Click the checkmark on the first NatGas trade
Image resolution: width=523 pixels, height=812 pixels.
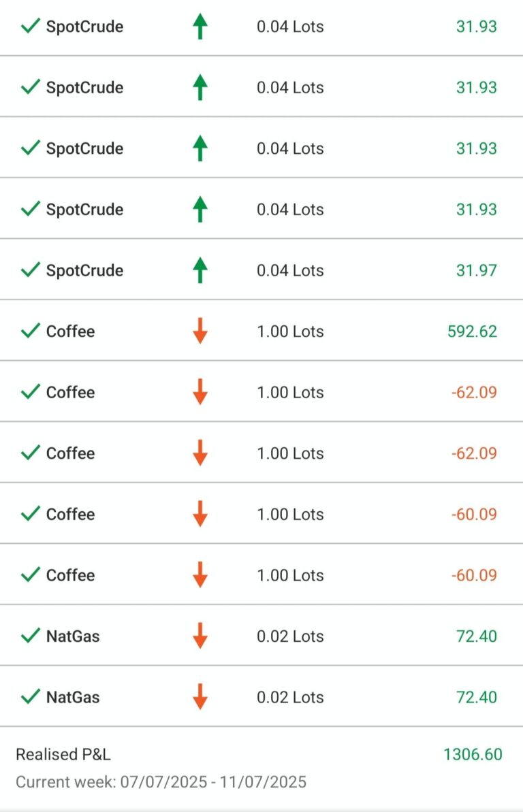[x=31, y=635]
